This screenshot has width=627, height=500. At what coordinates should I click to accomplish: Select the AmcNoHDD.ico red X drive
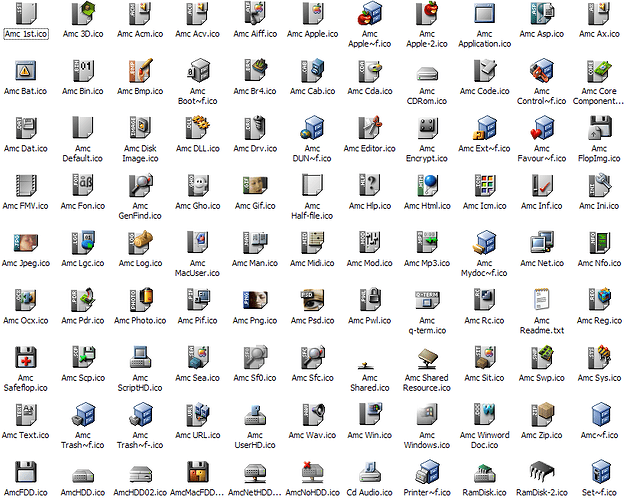[x=312, y=472]
